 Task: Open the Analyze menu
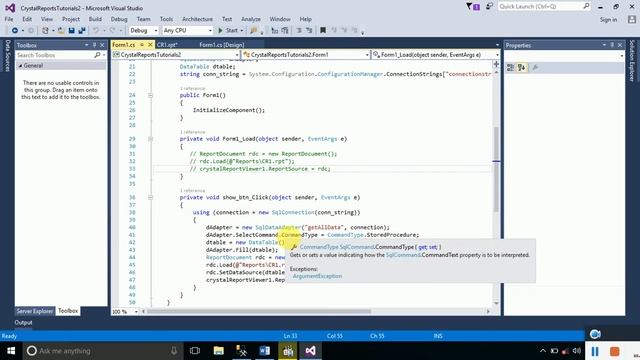(251, 19)
